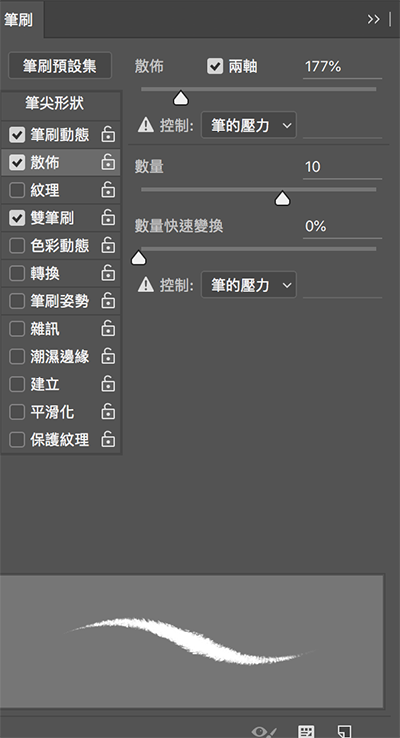Click the new brush icon at the panel's bottom right

tap(344, 731)
